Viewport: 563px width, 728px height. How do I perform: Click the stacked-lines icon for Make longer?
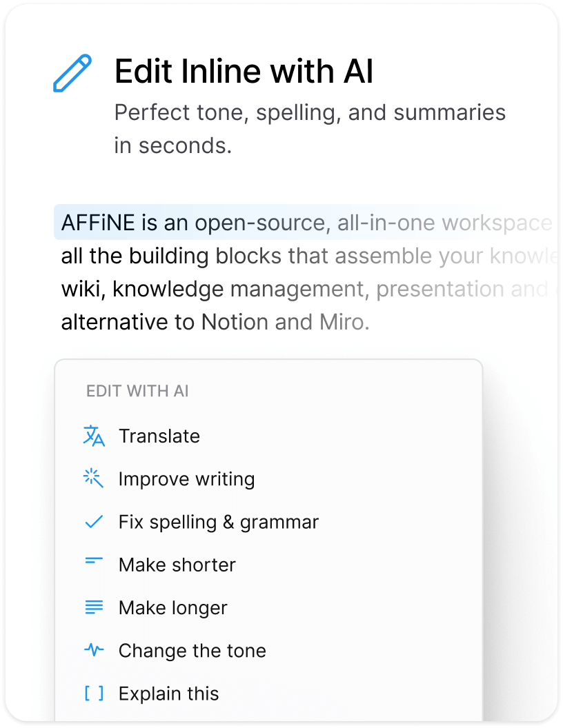95,607
